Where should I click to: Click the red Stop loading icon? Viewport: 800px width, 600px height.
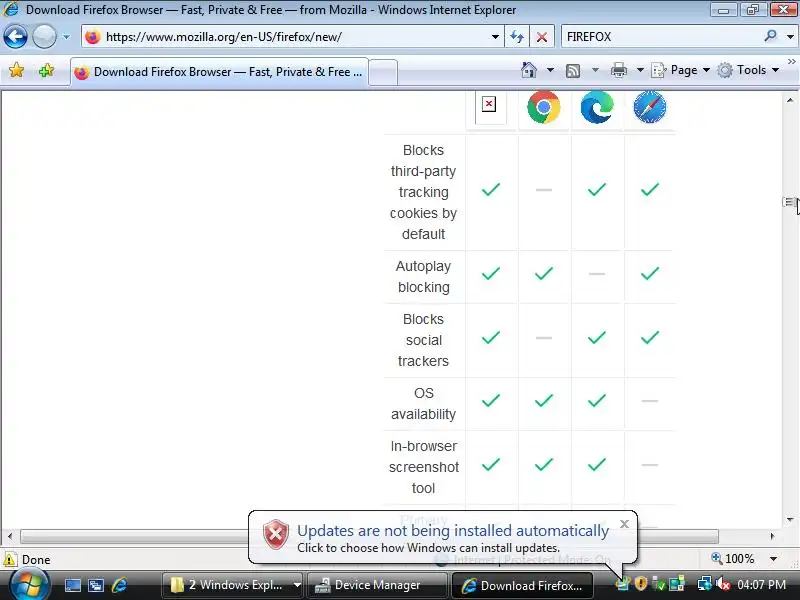click(x=542, y=37)
